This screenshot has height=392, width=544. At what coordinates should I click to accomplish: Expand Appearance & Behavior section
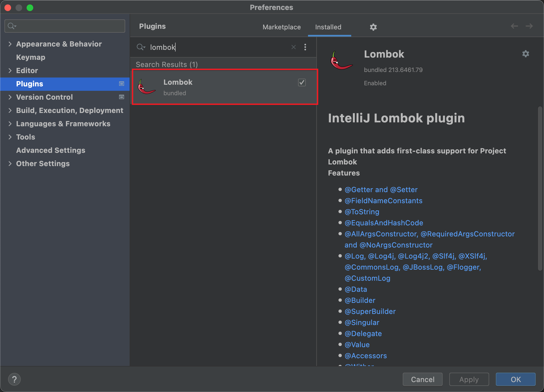pyautogui.click(x=10, y=44)
